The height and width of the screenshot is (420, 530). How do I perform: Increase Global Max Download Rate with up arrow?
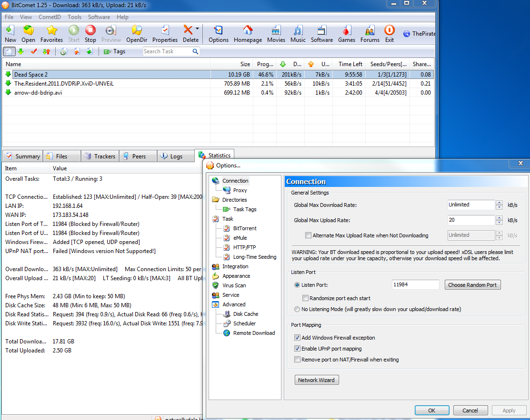coord(499,203)
